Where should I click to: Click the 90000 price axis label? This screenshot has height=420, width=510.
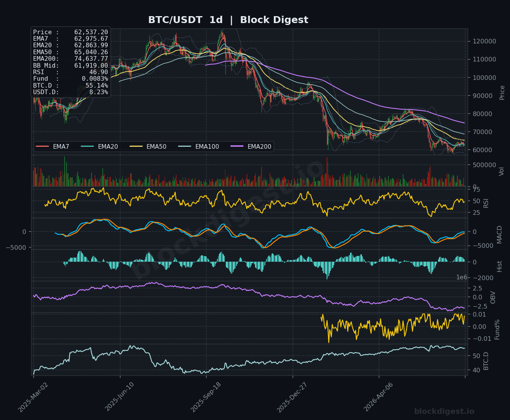point(483,96)
